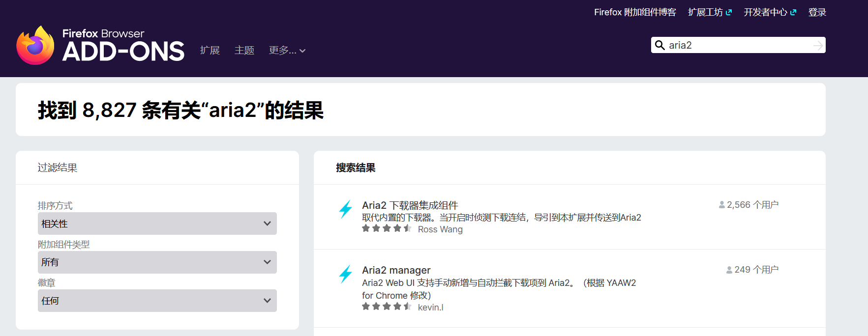
Task: Open the 附加组件类型 dropdown set to 所有
Action: [157, 262]
